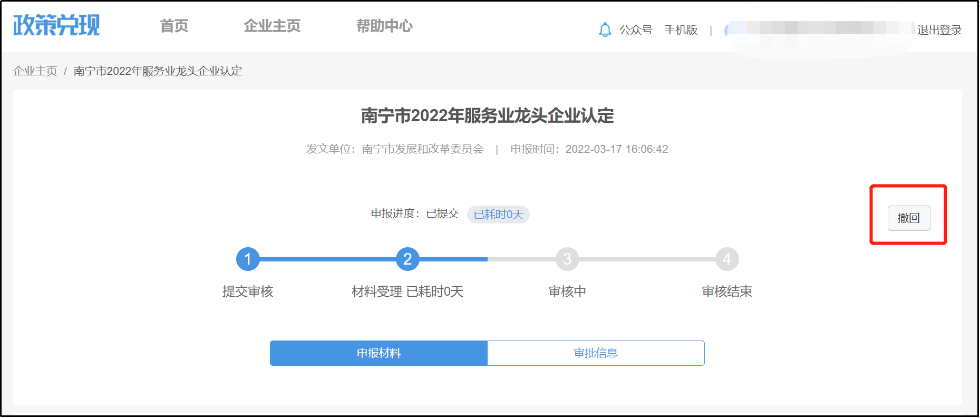980x418 pixels.
Task: Click 退出登录 to log out
Action: [939, 30]
